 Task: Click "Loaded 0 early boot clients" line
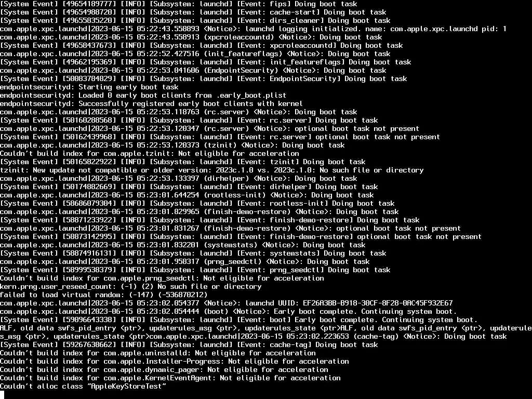(x=143, y=96)
